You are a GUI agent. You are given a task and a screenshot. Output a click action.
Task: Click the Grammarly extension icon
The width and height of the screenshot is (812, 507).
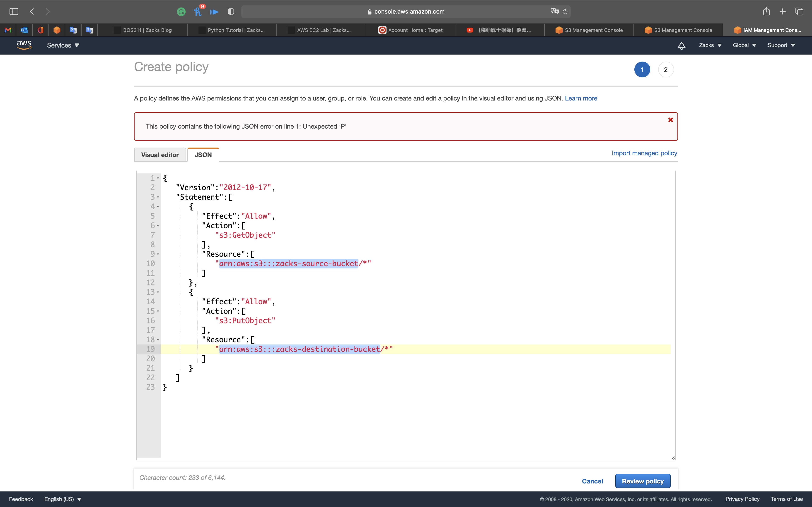[x=181, y=12]
